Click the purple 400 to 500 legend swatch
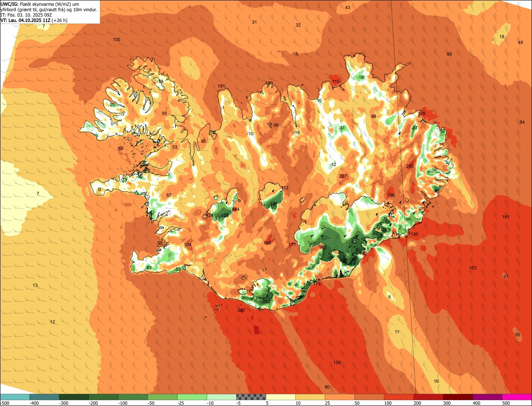 click(x=487, y=397)
